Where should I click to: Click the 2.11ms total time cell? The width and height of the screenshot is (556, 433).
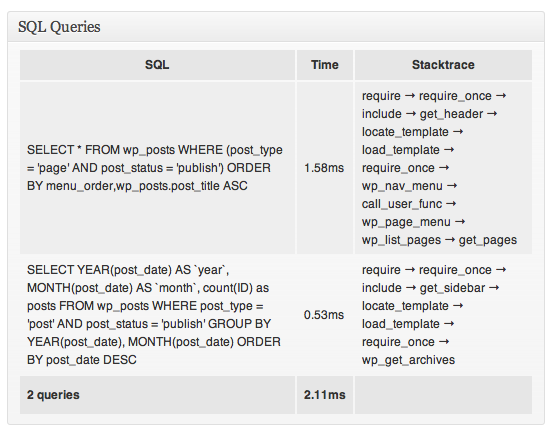[x=325, y=395]
